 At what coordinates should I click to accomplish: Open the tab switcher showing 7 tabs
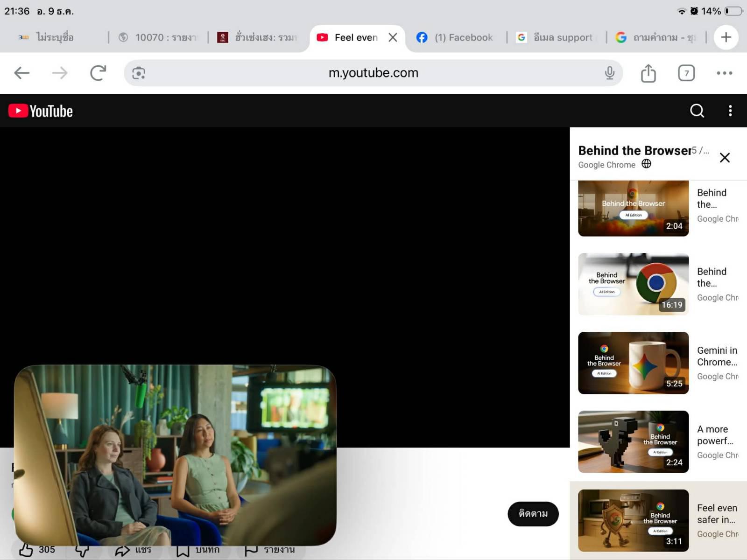click(686, 73)
